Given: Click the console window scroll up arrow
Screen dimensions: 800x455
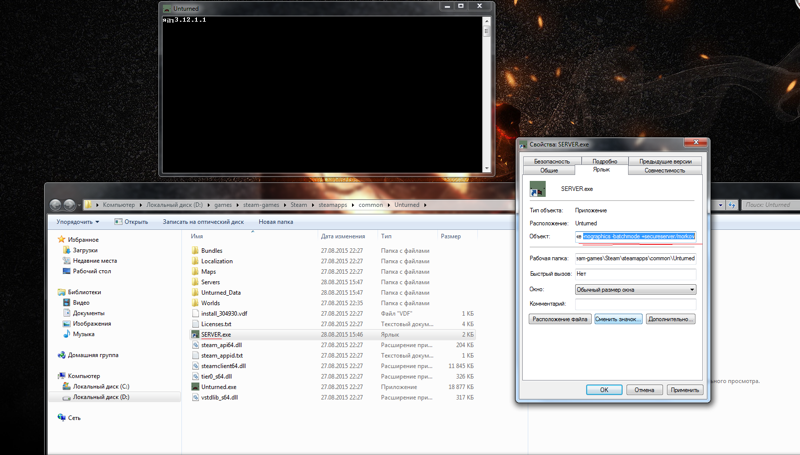Looking at the screenshot, I should point(486,21).
